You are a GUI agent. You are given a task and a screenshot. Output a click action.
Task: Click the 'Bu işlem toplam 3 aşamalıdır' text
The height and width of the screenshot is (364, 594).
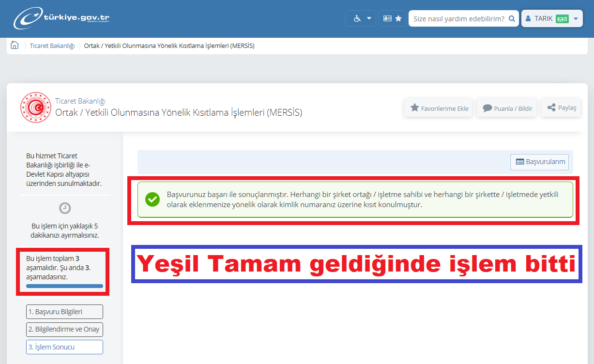tap(59, 268)
